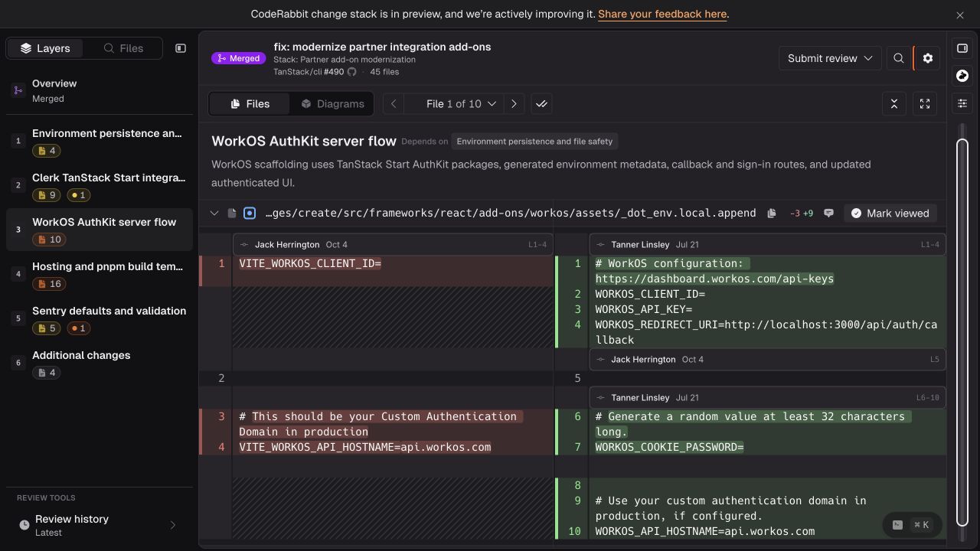The image size is (980, 551).
Task: Click added line WORKOS_COOKIE_PASSWORD=
Action: click(669, 447)
